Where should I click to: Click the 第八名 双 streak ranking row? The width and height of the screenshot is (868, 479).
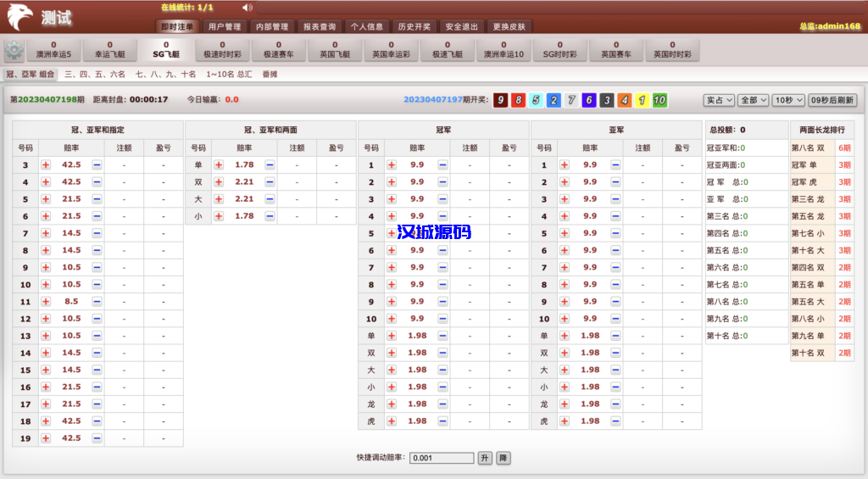[x=821, y=148]
